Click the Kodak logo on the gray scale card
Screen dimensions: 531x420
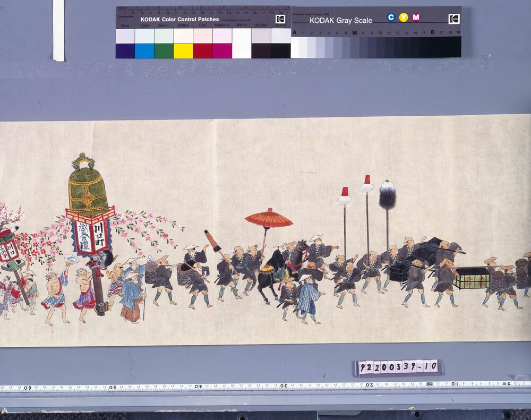[454, 19]
